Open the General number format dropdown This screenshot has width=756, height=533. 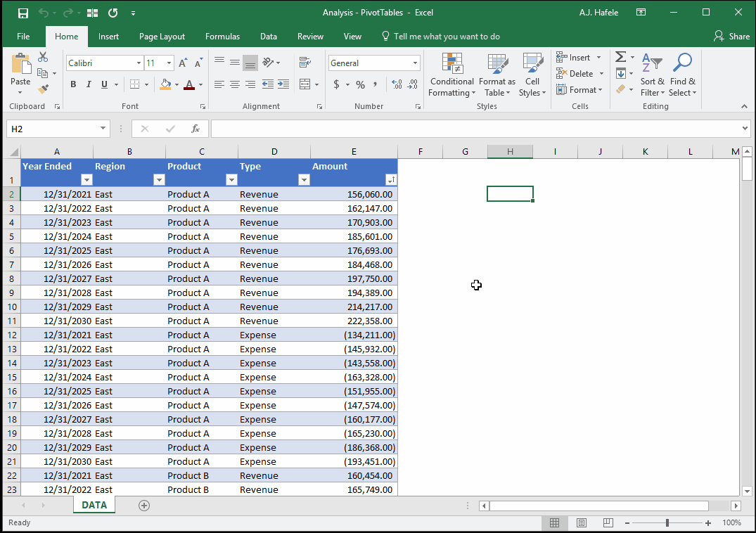tap(415, 63)
